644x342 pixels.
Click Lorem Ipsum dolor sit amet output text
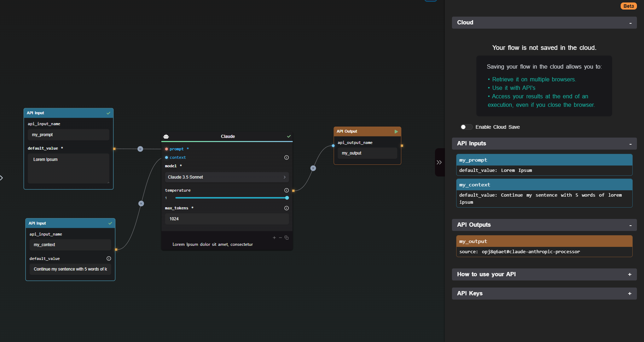click(213, 244)
